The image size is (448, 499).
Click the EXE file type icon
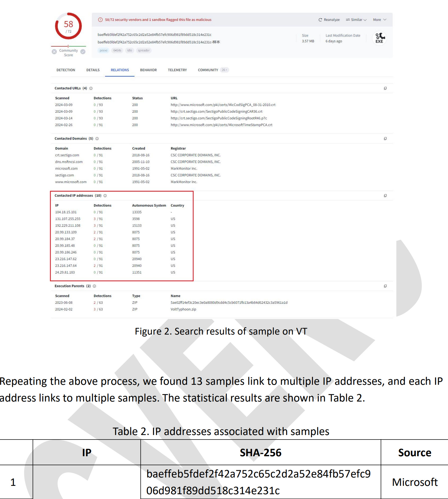[379, 38]
